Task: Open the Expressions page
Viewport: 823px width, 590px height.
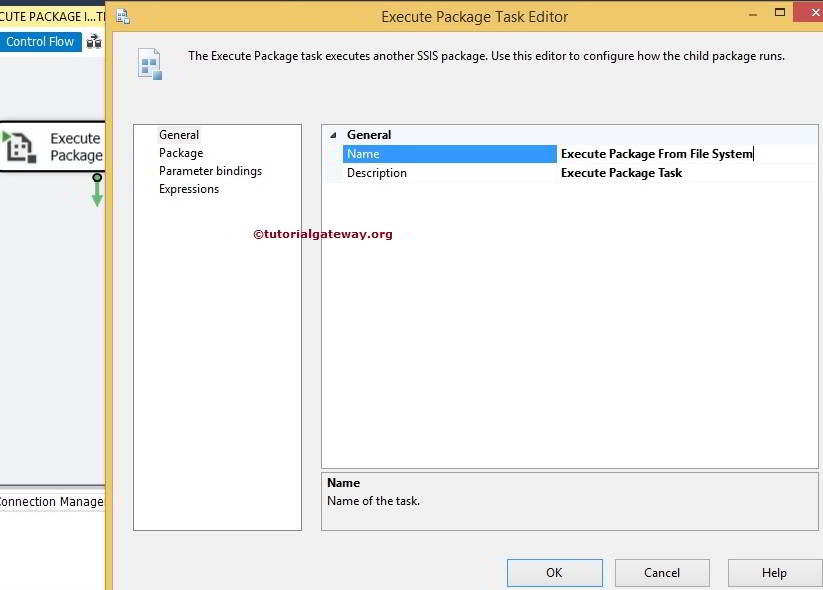Action: [x=189, y=189]
